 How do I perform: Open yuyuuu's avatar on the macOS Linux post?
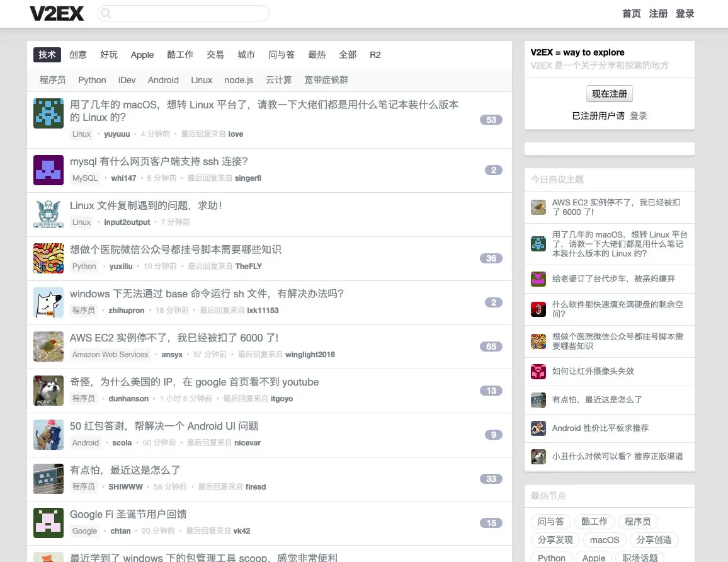click(48, 113)
